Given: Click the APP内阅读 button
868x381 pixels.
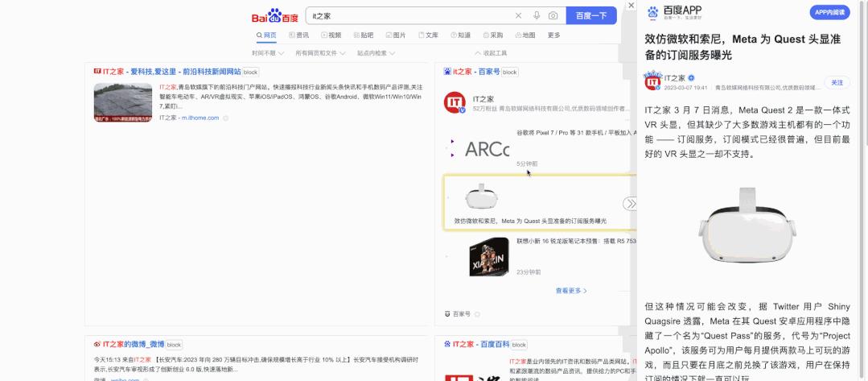Looking at the screenshot, I should tap(829, 12).
